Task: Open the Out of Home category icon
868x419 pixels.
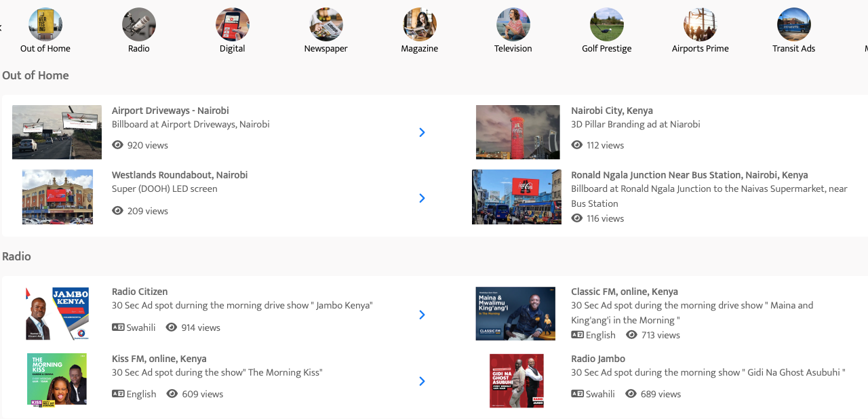Action: coord(45,24)
